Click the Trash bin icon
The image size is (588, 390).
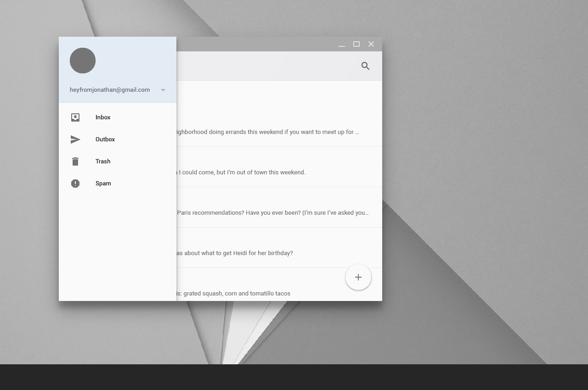tap(75, 162)
